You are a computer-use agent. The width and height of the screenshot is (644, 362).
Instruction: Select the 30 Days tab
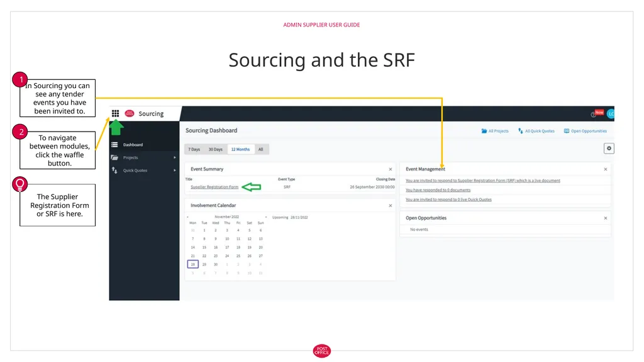(x=215, y=149)
